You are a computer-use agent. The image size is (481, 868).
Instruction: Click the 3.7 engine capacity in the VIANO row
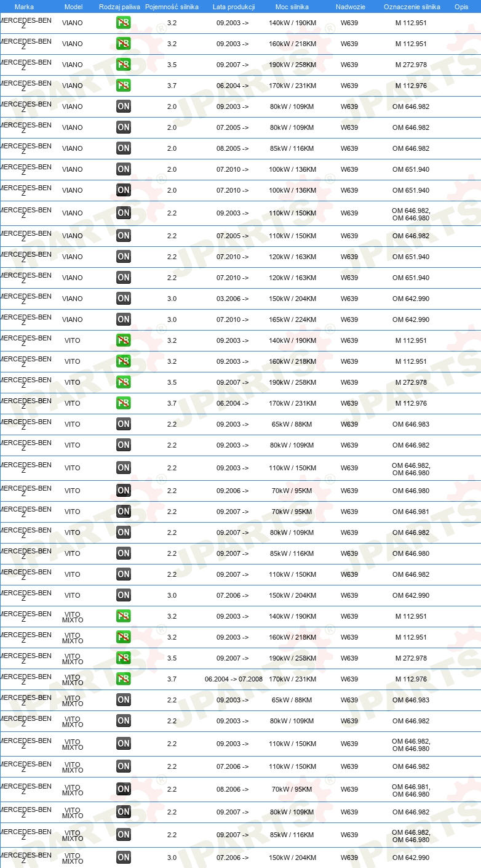click(x=172, y=86)
